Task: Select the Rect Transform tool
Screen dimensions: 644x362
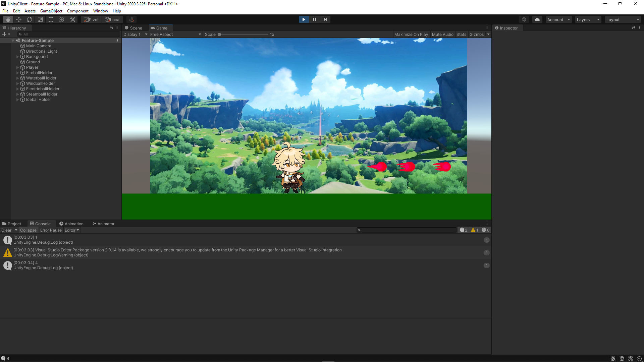Action: [51, 19]
